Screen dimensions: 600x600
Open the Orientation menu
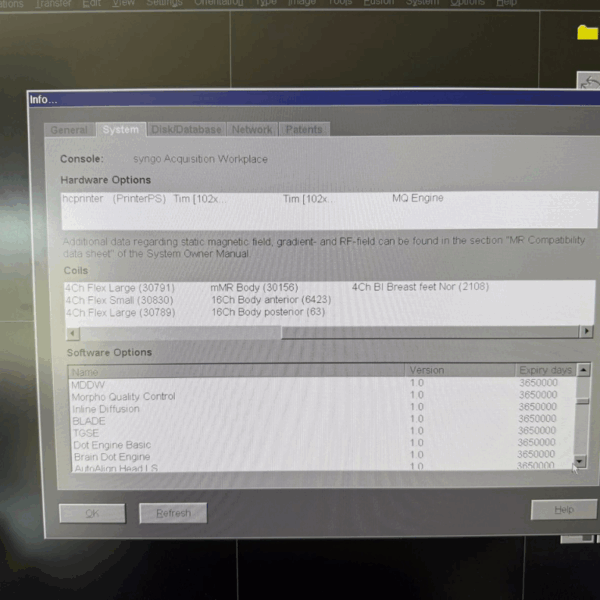coord(219,3)
